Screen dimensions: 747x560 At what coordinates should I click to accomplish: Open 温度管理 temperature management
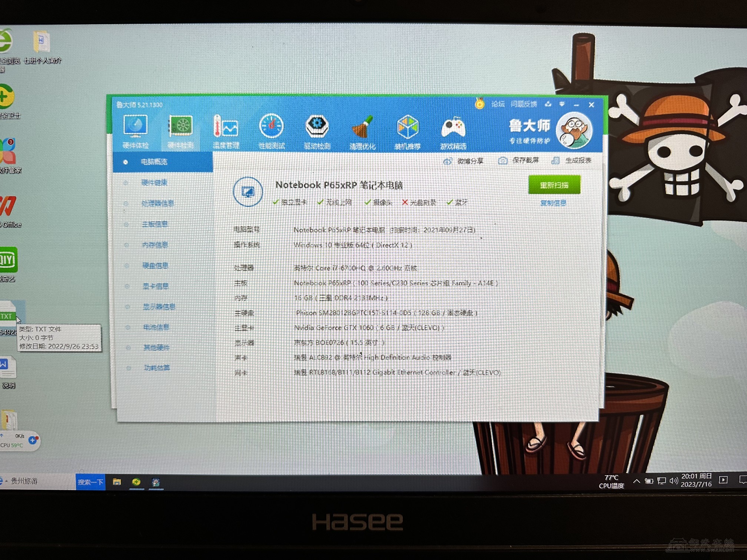226,132
